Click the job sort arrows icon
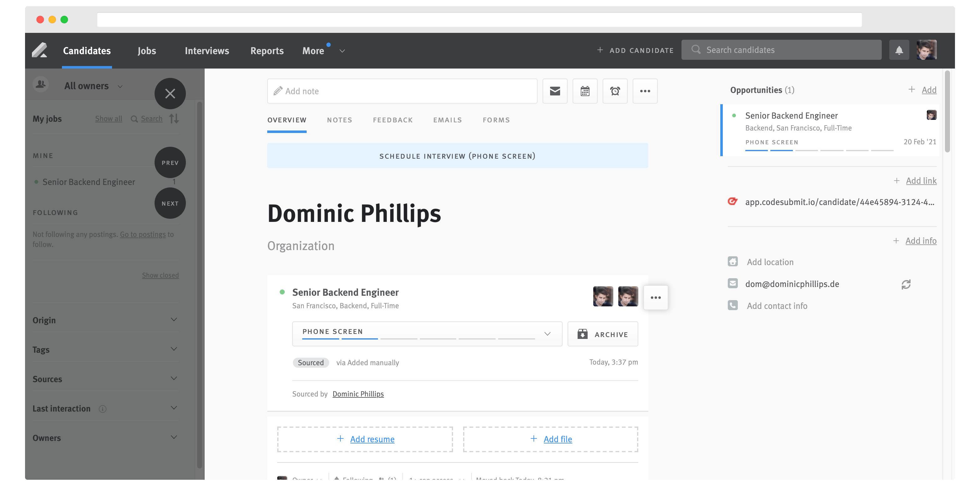Viewport: 980px width, 486px height. coord(174,119)
